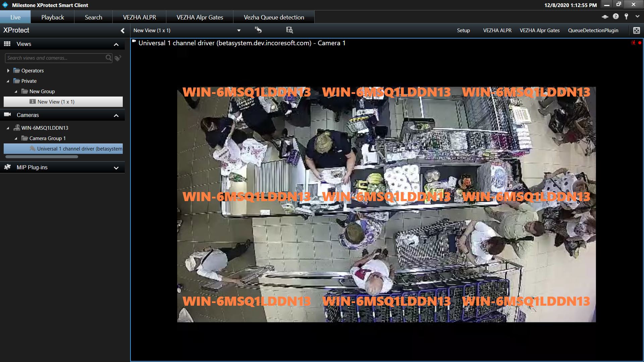644x362 pixels.
Task: Open the Search tab
Action: pyautogui.click(x=93, y=17)
